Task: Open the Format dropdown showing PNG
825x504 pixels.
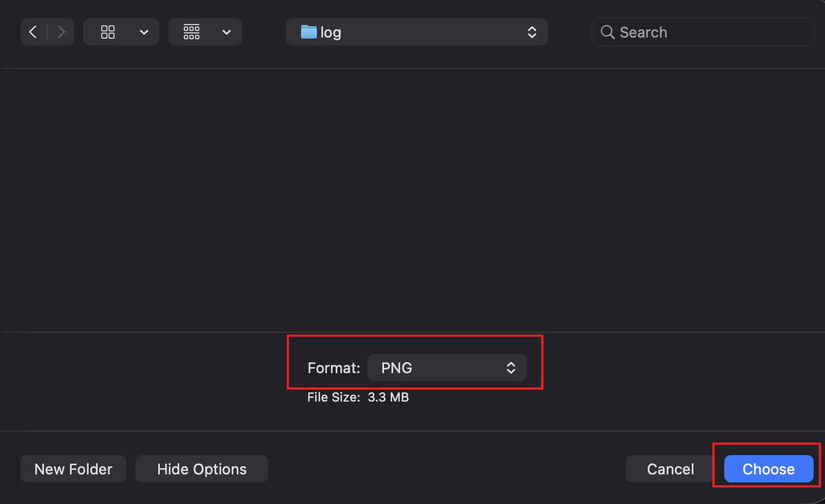Action: tap(447, 368)
